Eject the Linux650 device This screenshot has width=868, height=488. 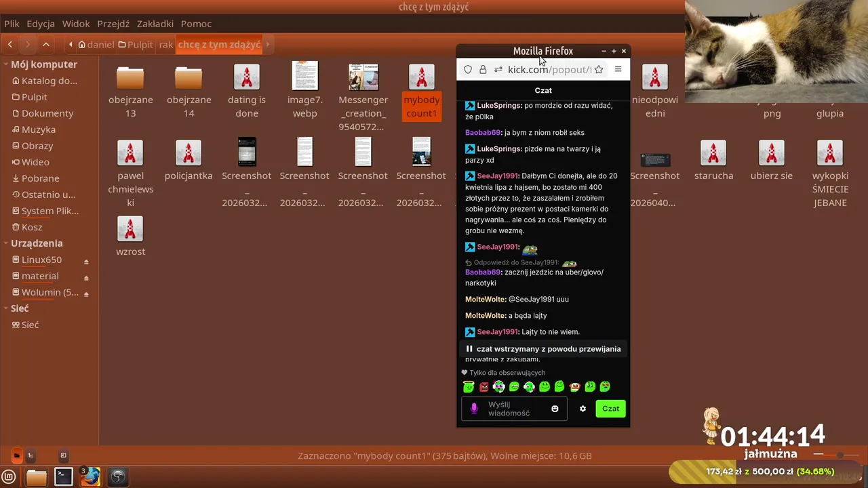tap(86, 262)
